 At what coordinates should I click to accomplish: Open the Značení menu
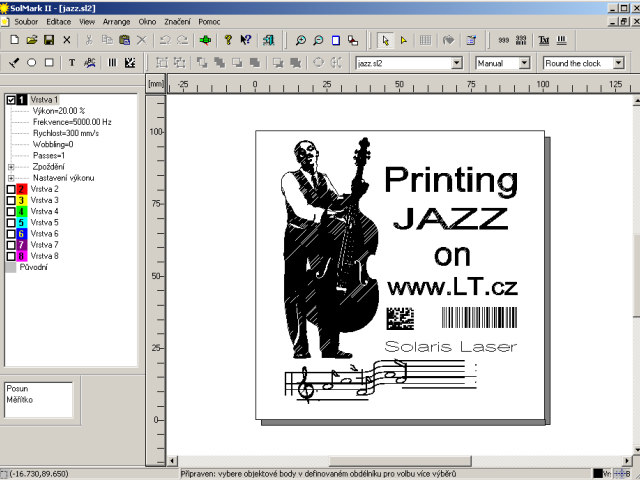click(x=177, y=22)
